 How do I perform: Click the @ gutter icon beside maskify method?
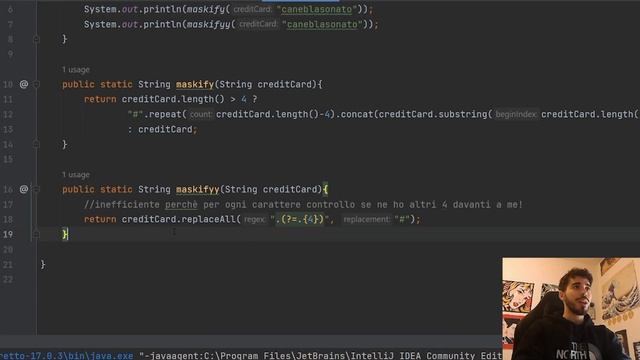[24, 84]
